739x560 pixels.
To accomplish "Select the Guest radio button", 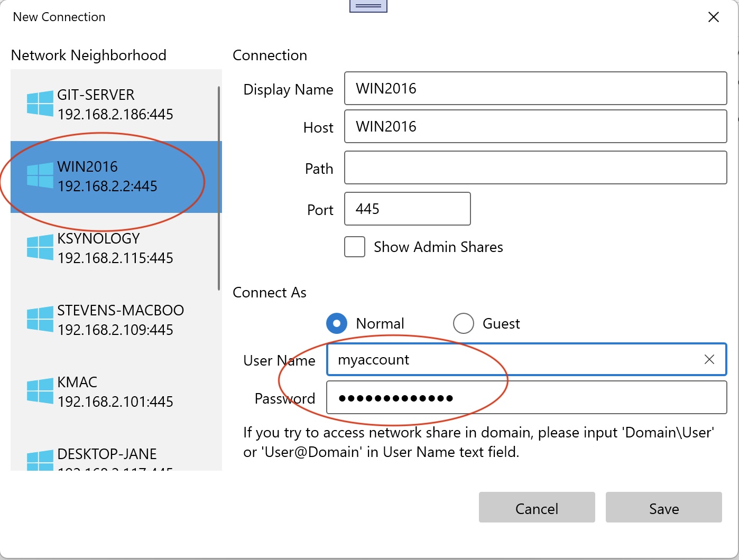I will coord(464,323).
